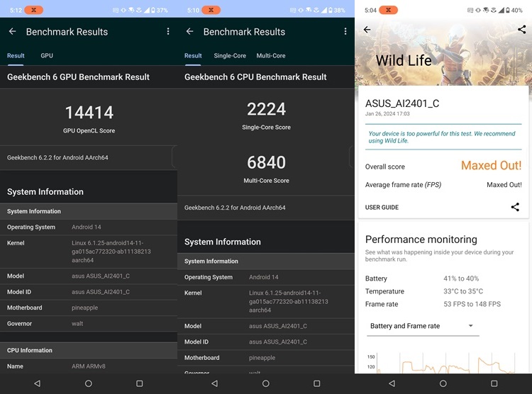Tap Android back button under GPU screen
The image size is (532, 394).
coord(38,383)
